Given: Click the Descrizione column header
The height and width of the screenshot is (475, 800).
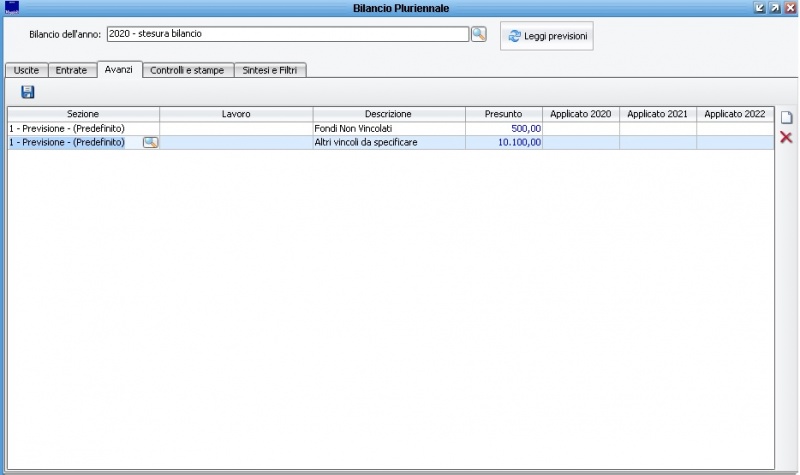Looking at the screenshot, I should [x=388, y=114].
